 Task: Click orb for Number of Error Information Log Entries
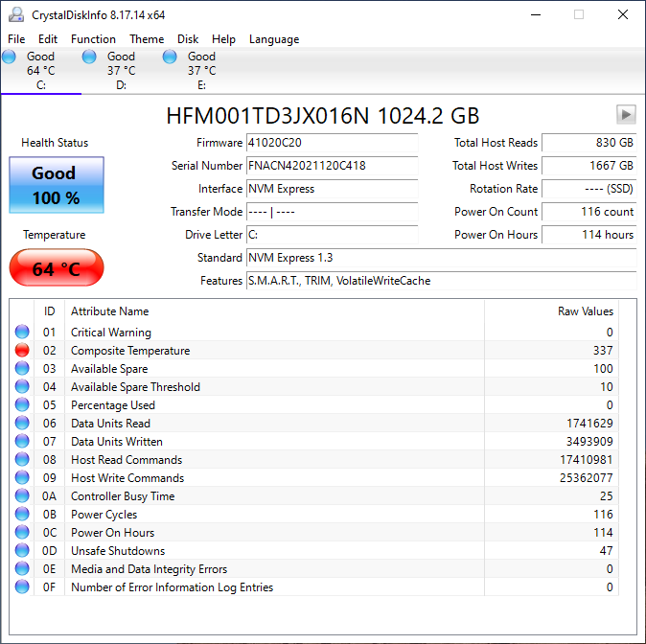tap(22, 586)
